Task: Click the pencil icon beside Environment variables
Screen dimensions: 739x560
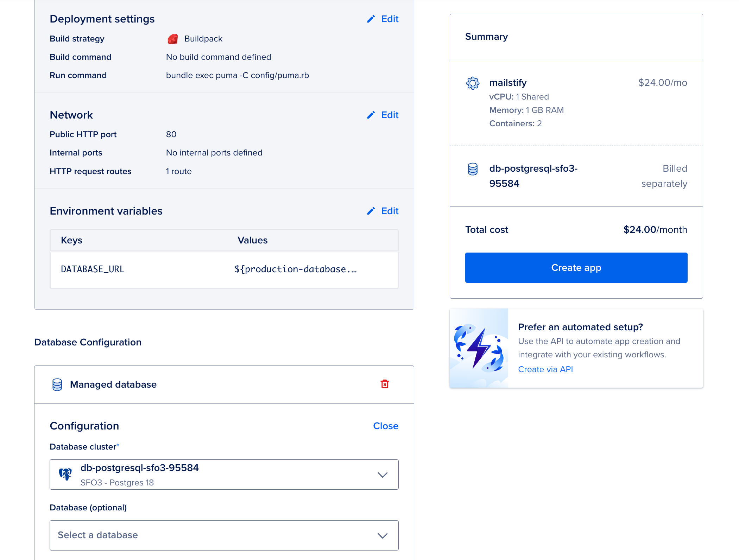Action: tap(371, 211)
